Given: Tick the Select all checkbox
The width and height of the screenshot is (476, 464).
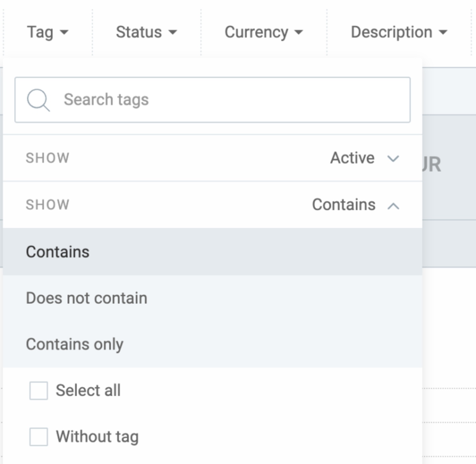Looking at the screenshot, I should pos(38,391).
